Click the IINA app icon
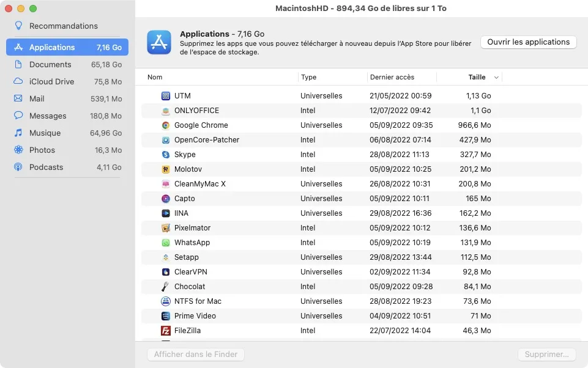588x368 pixels. (x=165, y=213)
